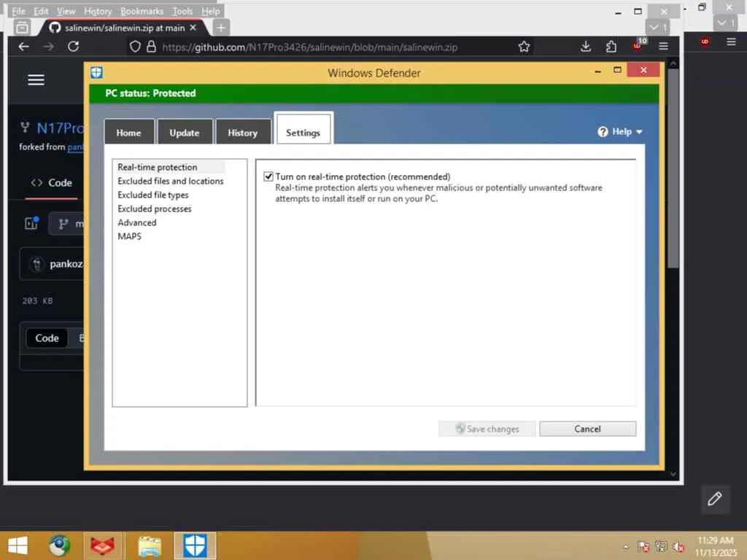
Task: Click Windows Defender taskbar icon
Action: coord(195,545)
